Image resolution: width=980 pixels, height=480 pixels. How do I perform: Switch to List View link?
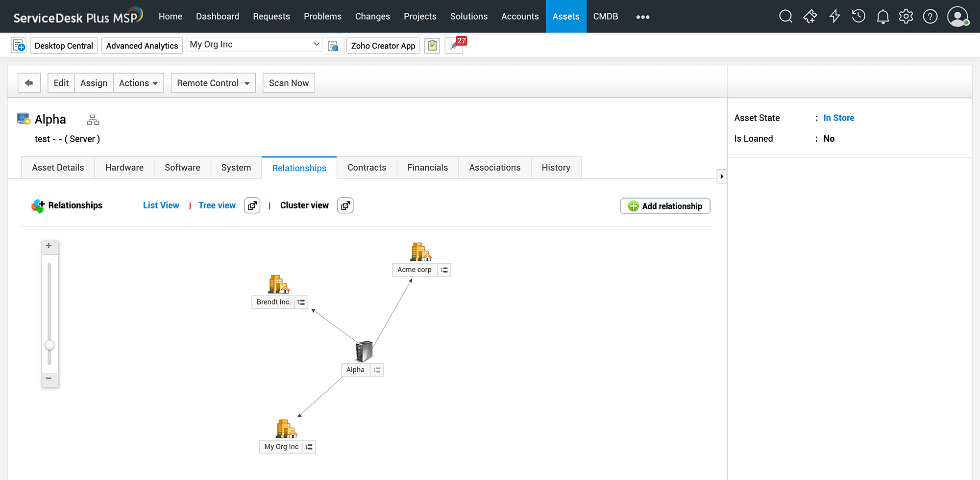point(161,205)
